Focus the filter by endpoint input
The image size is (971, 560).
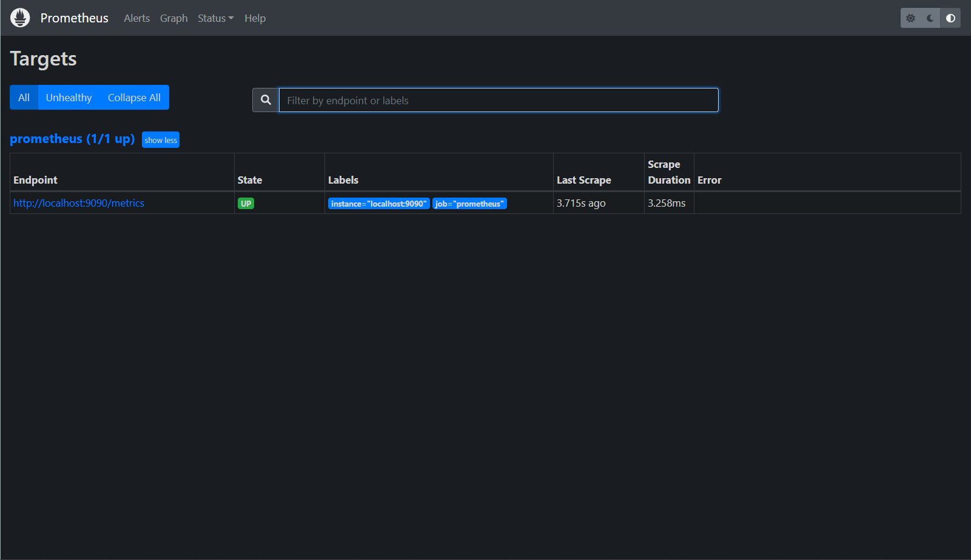click(499, 100)
